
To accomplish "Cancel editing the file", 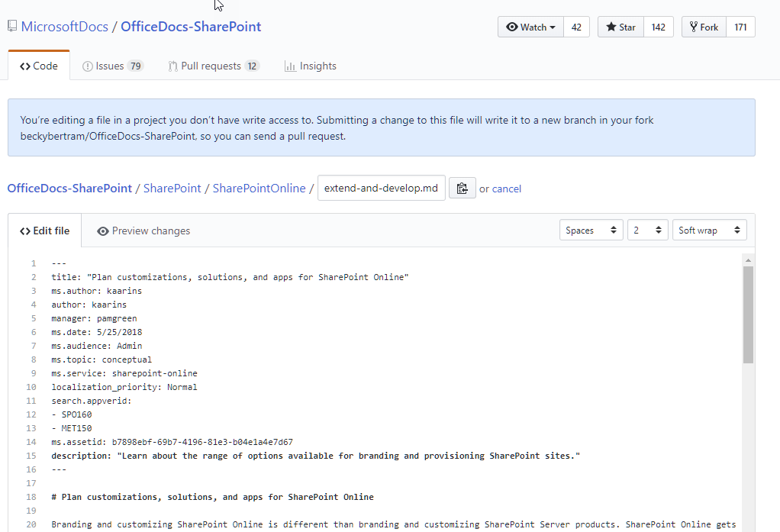I will (x=507, y=189).
